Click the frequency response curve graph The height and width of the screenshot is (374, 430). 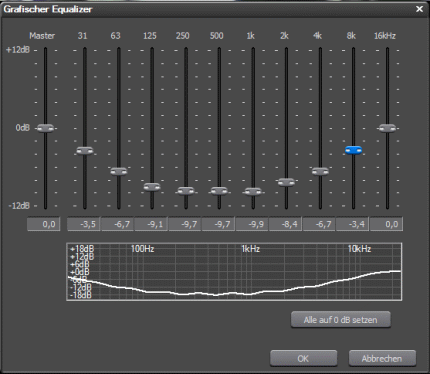pos(234,272)
